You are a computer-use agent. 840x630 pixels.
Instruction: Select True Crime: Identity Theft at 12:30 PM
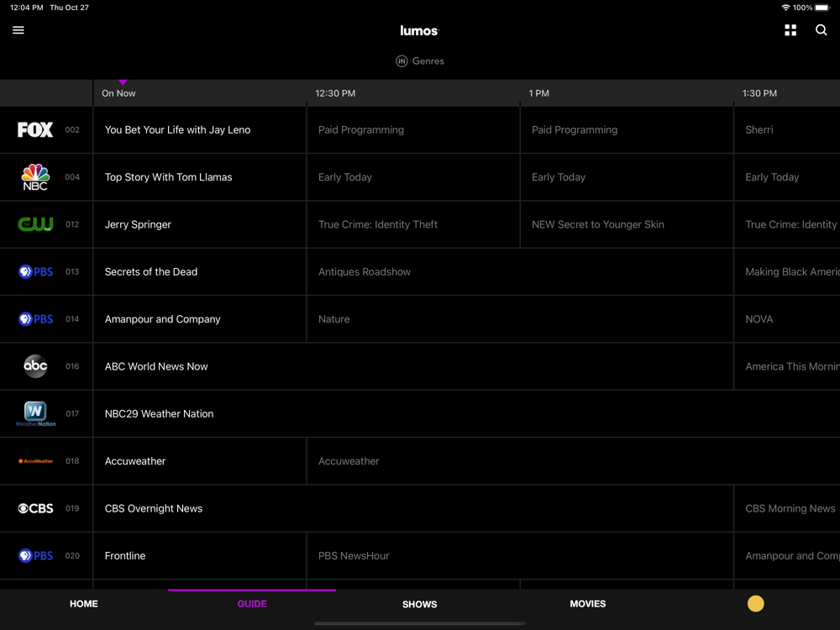click(x=413, y=224)
